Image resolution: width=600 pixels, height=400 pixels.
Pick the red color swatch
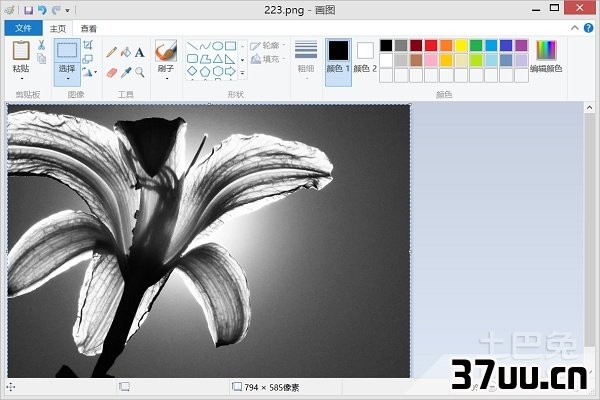click(431, 45)
